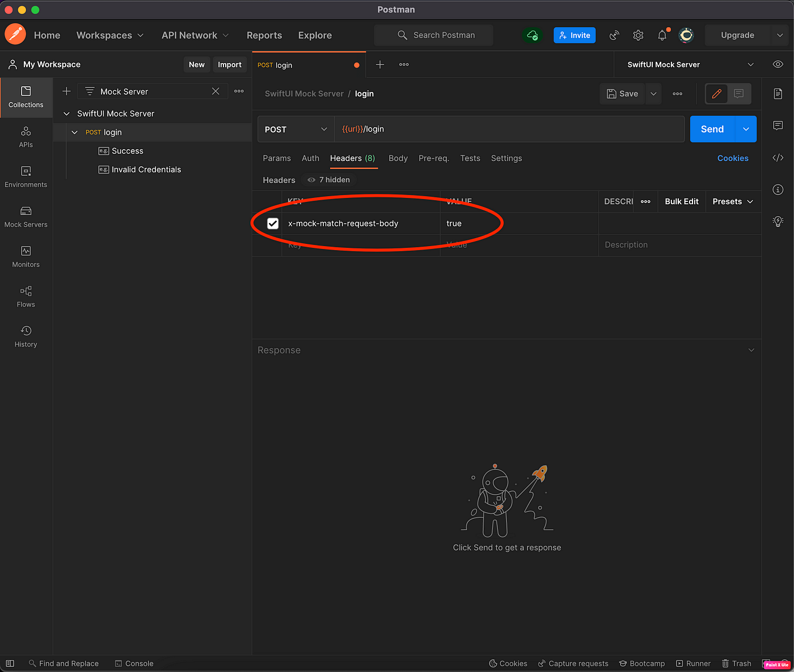Click the Postman logo icon
794x672 pixels.
click(15, 35)
